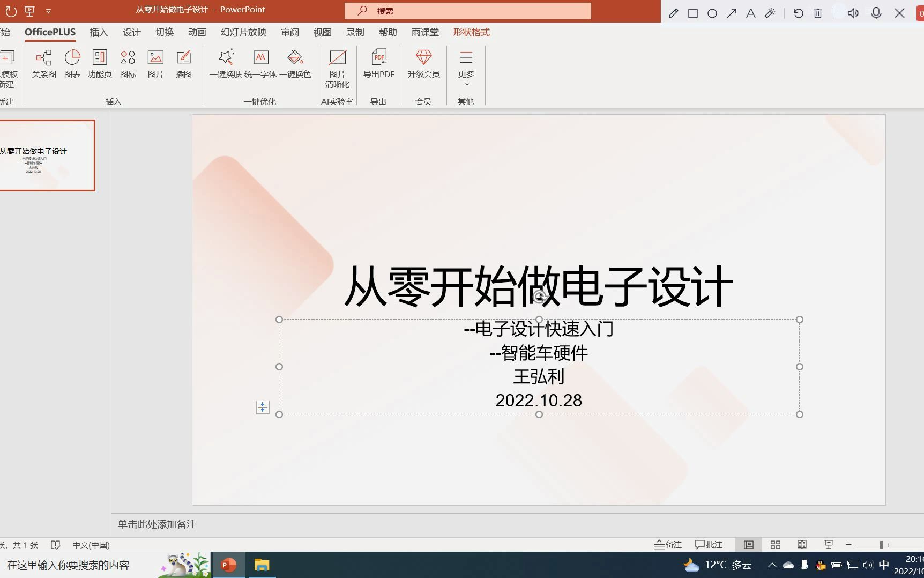Image resolution: width=924 pixels, height=578 pixels.
Task: Export slides with 导出PDF
Action: tap(379, 64)
